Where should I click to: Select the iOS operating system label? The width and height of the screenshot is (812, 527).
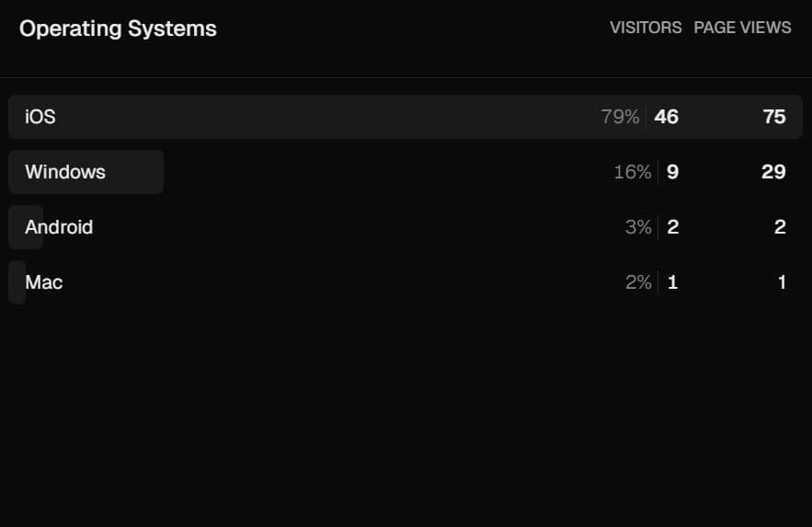click(40, 117)
